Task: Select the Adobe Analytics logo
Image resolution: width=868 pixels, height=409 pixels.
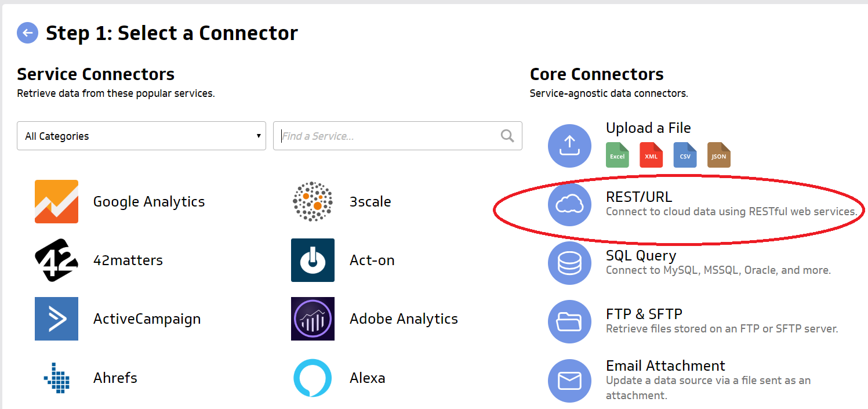Action: pyautogui.click(x=313, y=318)
